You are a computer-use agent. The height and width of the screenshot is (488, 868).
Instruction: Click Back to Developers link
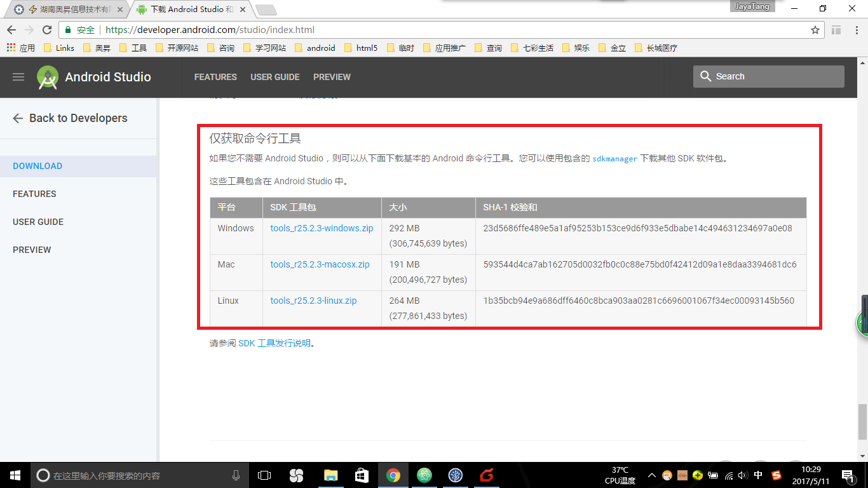pos(70,118)
